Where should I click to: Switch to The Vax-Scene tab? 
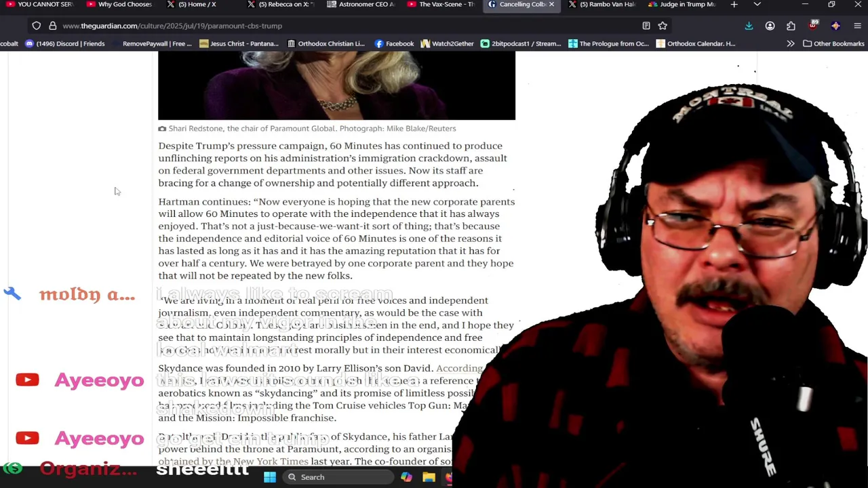click(x=439, y=5)
